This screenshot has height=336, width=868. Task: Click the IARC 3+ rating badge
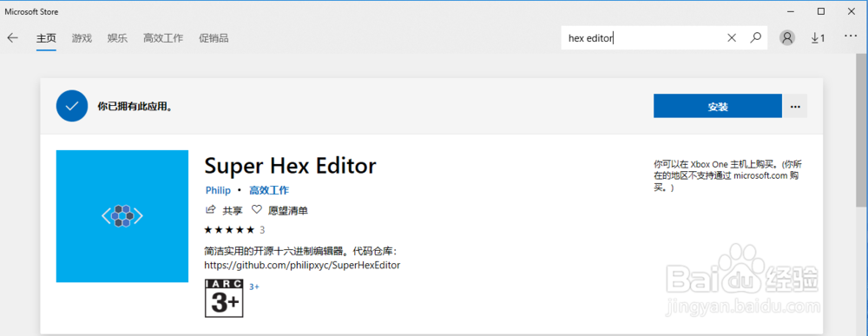(x=224, y=298)
